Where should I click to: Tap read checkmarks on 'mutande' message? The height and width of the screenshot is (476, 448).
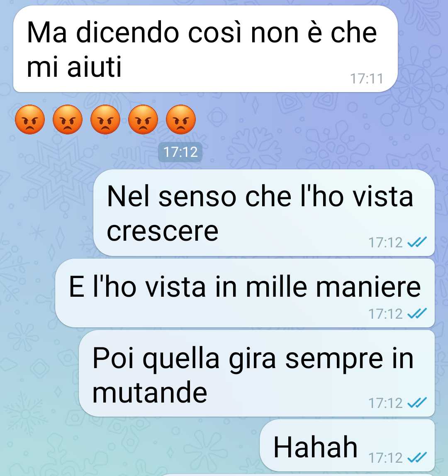[417, 403]
